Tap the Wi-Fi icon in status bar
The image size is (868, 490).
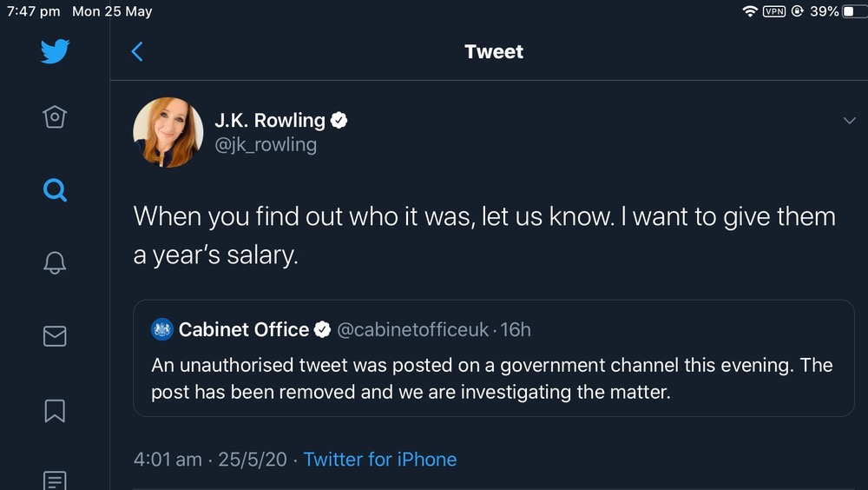(750, 11)
